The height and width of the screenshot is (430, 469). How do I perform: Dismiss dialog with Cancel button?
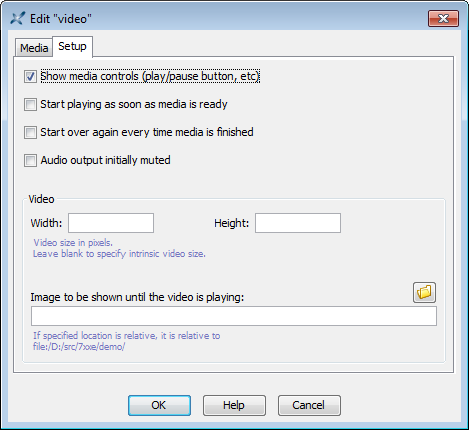[309, 405]
